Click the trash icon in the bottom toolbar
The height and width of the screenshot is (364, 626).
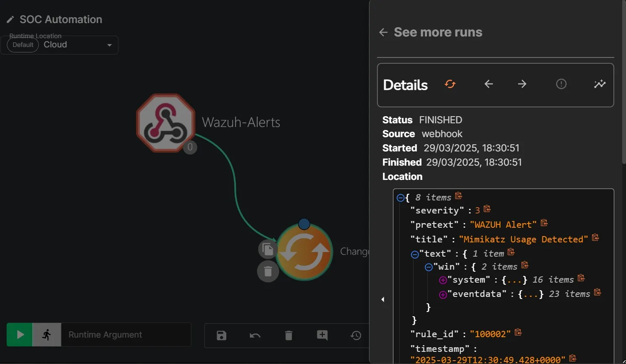coord(288,335)
